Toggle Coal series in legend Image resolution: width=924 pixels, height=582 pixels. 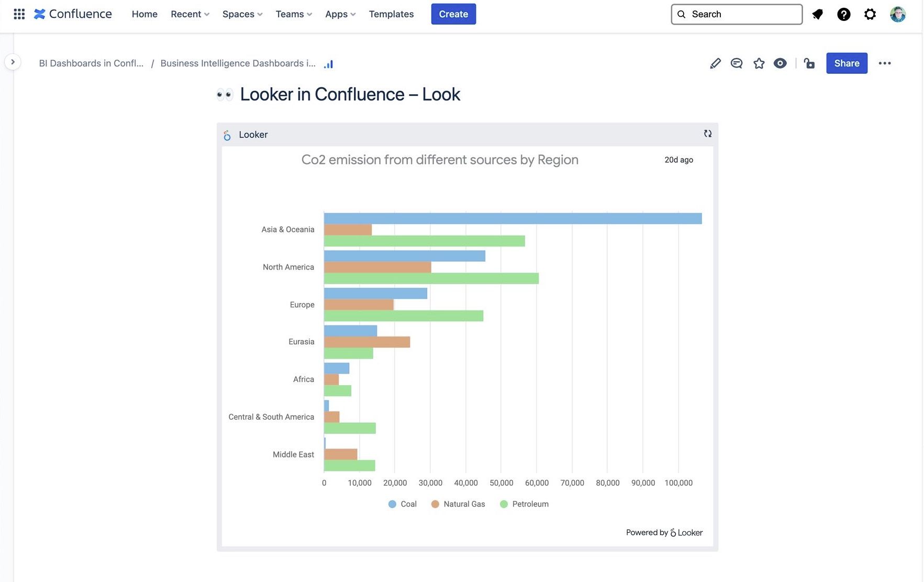coord(403,504)
